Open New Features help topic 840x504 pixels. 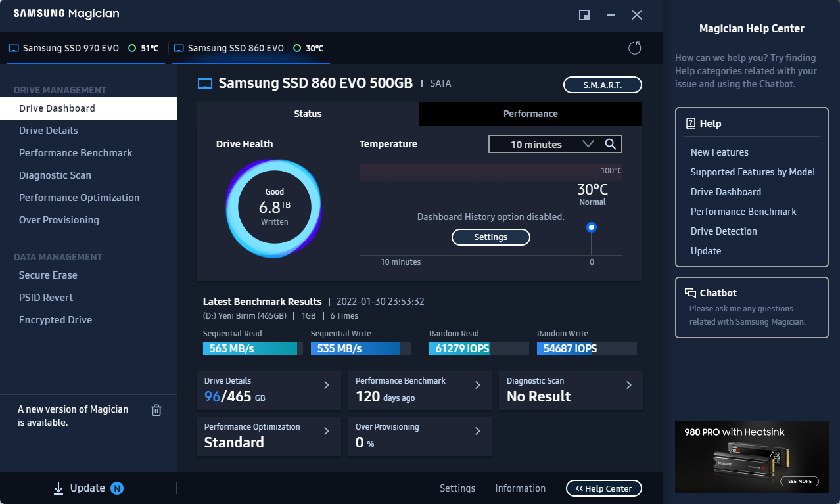(720, 152)
